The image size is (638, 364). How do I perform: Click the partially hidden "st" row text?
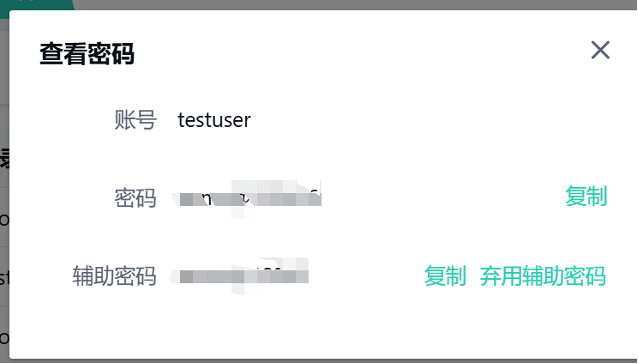click(4, 278)
